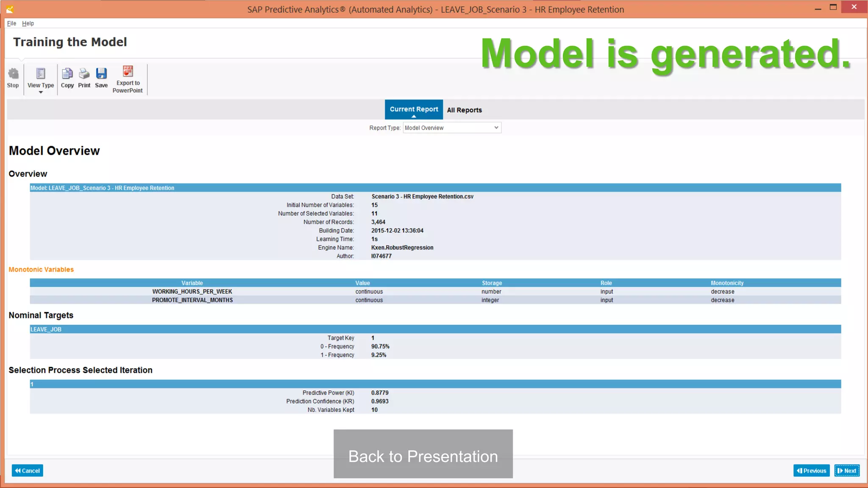Switch to the Current Report tab
868x488 pixels.
pyautogui.click(x=414, y=109)
